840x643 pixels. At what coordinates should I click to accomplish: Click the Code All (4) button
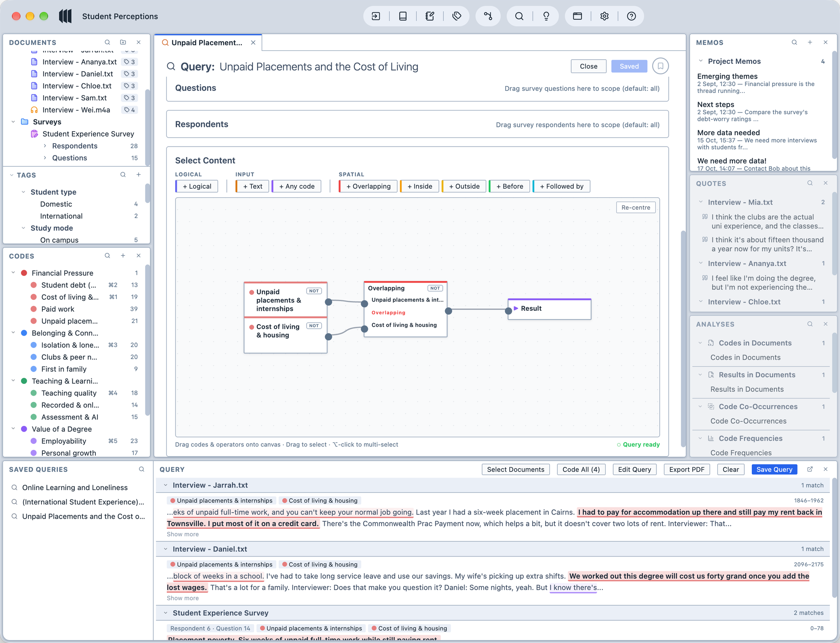[581, 470]
